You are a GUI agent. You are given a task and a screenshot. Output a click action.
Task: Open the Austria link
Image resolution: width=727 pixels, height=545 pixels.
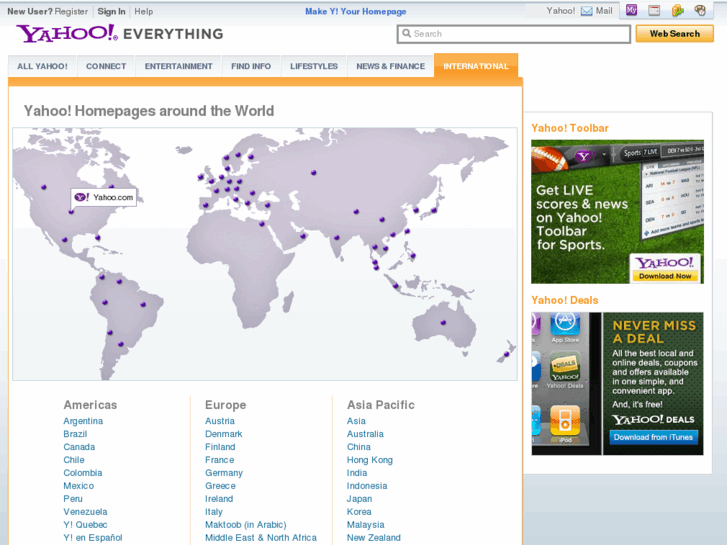[x=220, y=421]
